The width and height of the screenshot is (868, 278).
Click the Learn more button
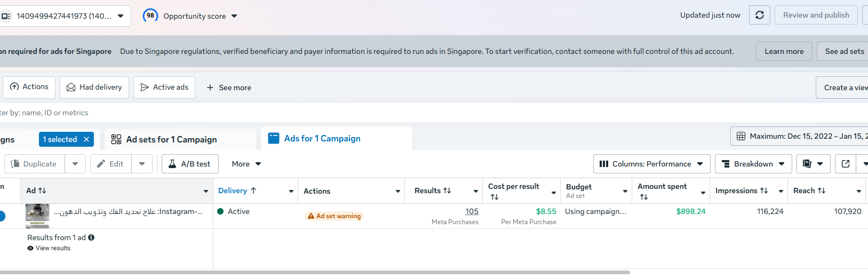(x=784, y=51)
